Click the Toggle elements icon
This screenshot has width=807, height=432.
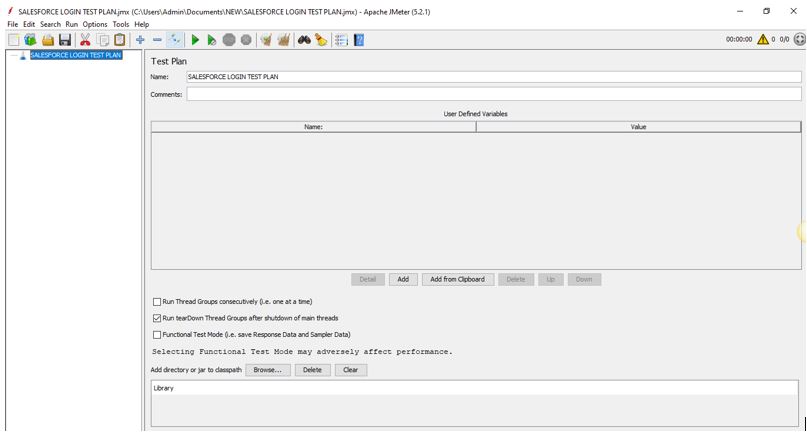175,40
